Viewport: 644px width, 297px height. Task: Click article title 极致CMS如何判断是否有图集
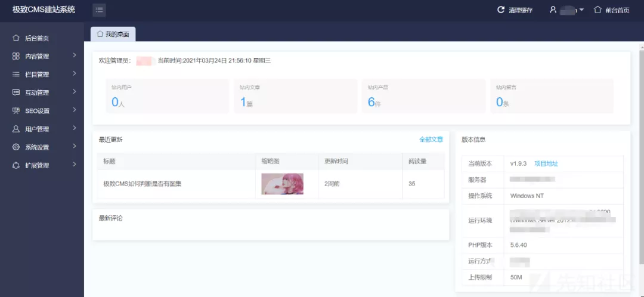[x=143, y=184]
